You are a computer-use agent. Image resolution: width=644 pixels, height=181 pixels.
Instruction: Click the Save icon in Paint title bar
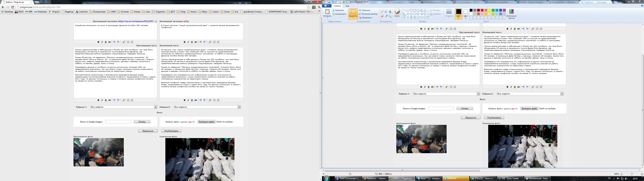click(329, 2)
